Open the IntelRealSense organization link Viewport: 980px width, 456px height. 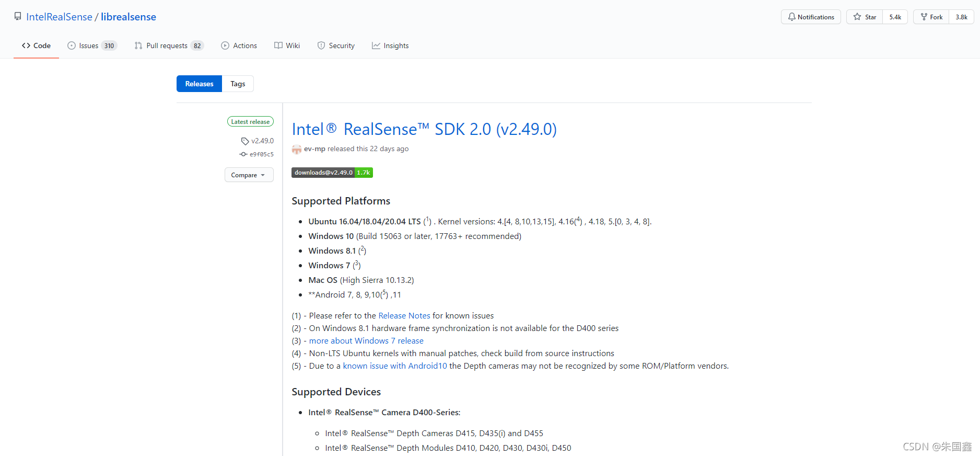(59, 17)
